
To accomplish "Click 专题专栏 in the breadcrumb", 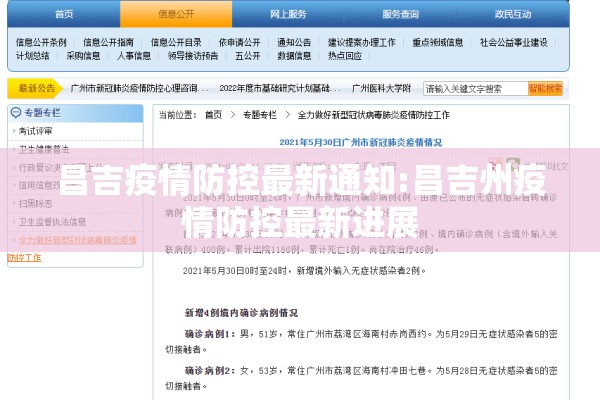I will tap(260, 115).
